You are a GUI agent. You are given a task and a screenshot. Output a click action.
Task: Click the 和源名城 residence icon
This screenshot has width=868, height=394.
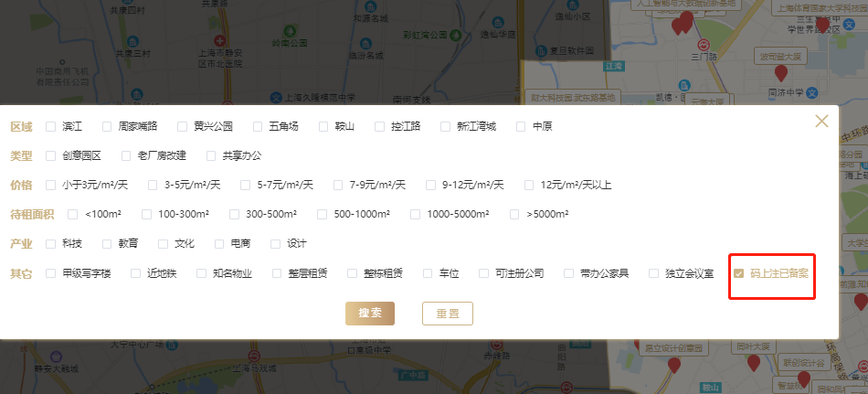370,6
